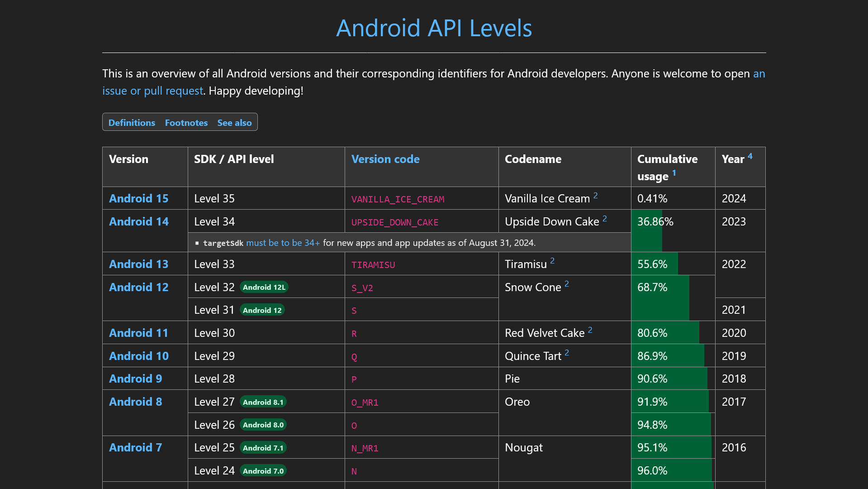Open the Android 9 version link

click(x=136, y=379)
